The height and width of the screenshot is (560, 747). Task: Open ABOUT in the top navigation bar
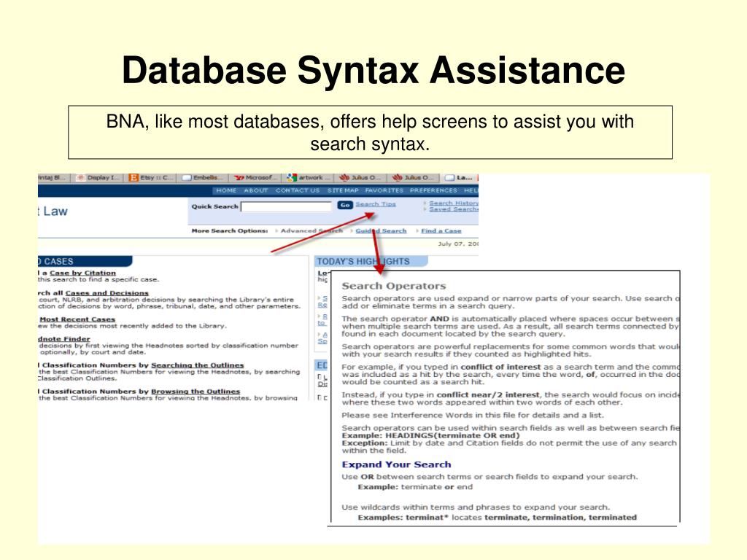point(256,190)
